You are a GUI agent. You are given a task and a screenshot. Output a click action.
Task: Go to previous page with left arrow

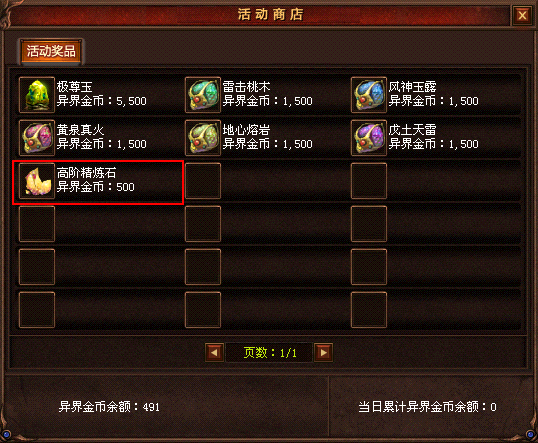pyautogui.click(x=214, y=352)
